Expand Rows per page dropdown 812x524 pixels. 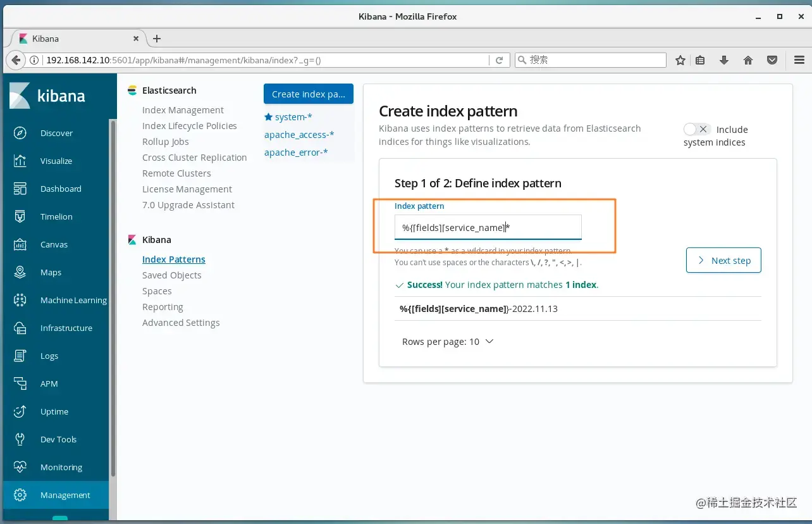(x=448, y=342)
